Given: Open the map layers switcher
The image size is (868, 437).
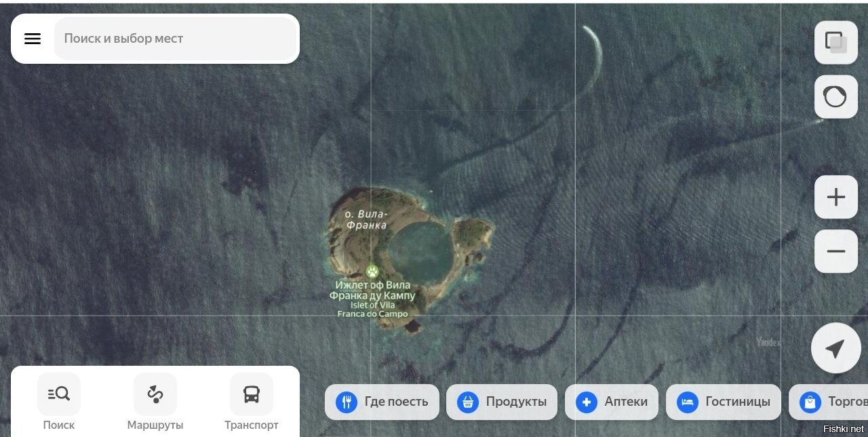Looking at the screenshot, I should click(x=835, y=43).
